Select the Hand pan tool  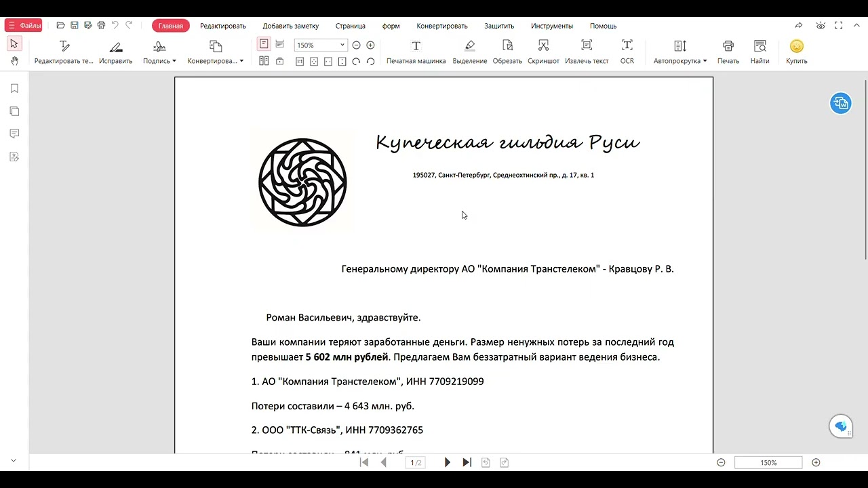14,61
